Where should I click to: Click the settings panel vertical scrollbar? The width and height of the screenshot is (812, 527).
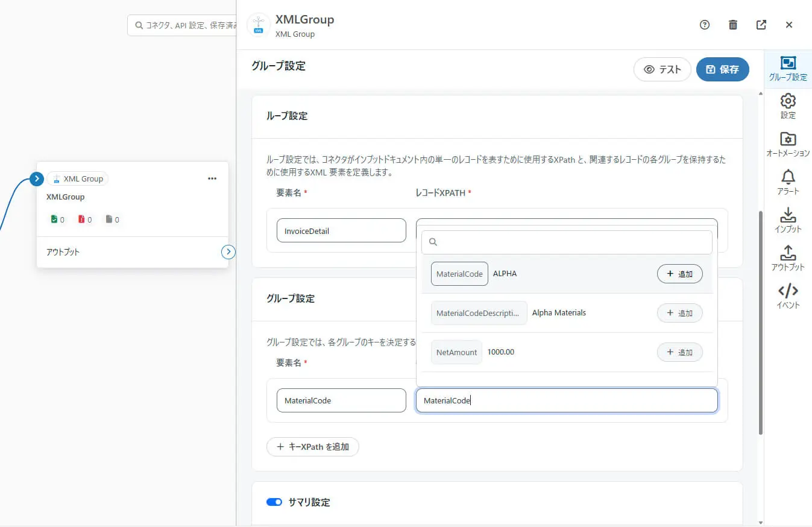[760, 323]
